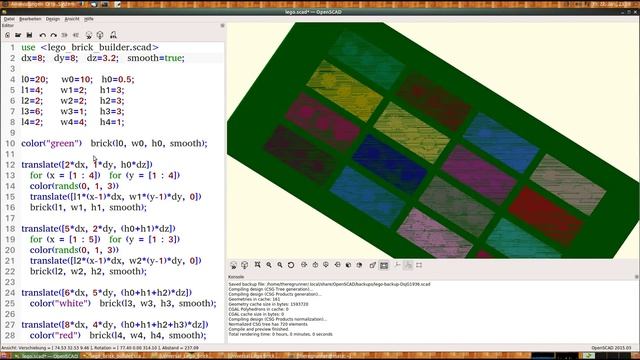Save the file with the disk icon
Image resolution: width=640 pixels, height=360 pixels.
coord(29,35)
